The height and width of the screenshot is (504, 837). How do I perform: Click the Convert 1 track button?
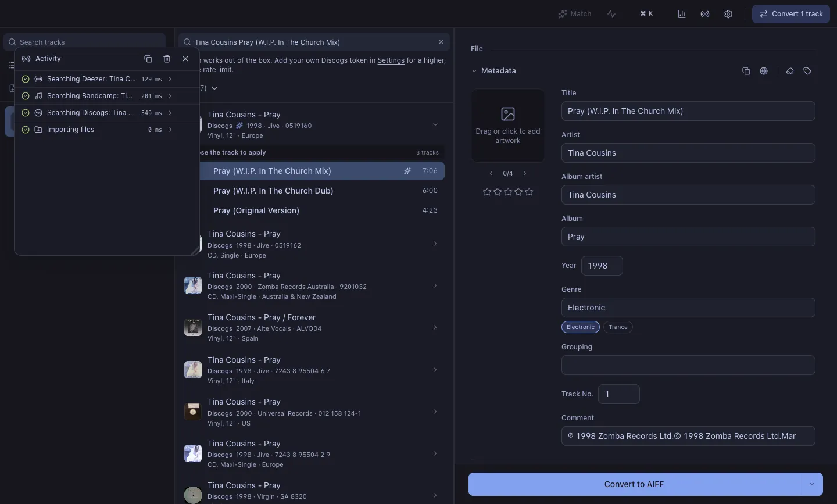(x=791, y=14)
